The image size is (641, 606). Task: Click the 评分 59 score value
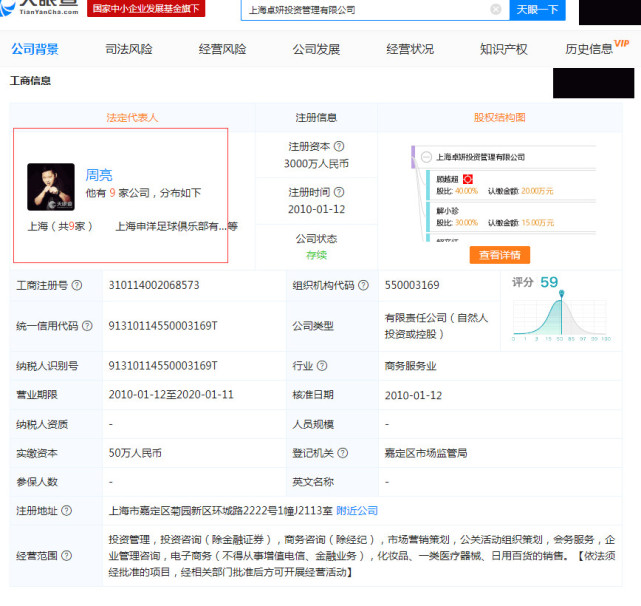point(549,282)
